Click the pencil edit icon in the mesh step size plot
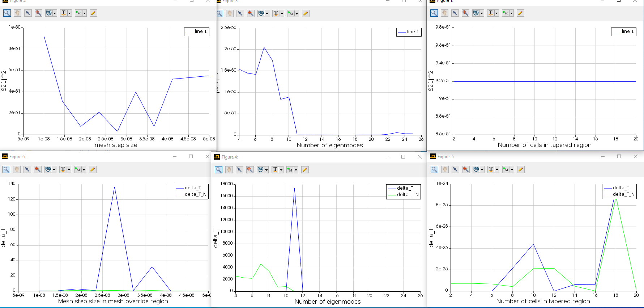The image size is (644, 308). click(x=93, y=13)
